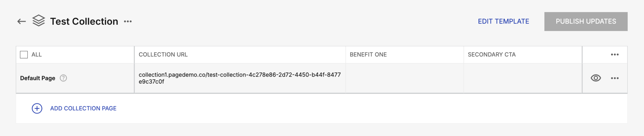This screenshot has width=644, height=136.
Task: Select the COLLECTION URL column header
Action: [x=164, y=54]
